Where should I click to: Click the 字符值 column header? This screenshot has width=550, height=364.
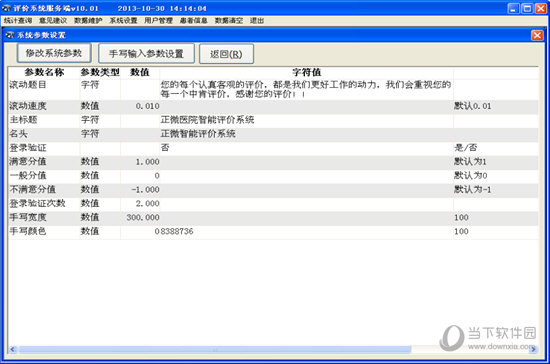coord(307,72)
